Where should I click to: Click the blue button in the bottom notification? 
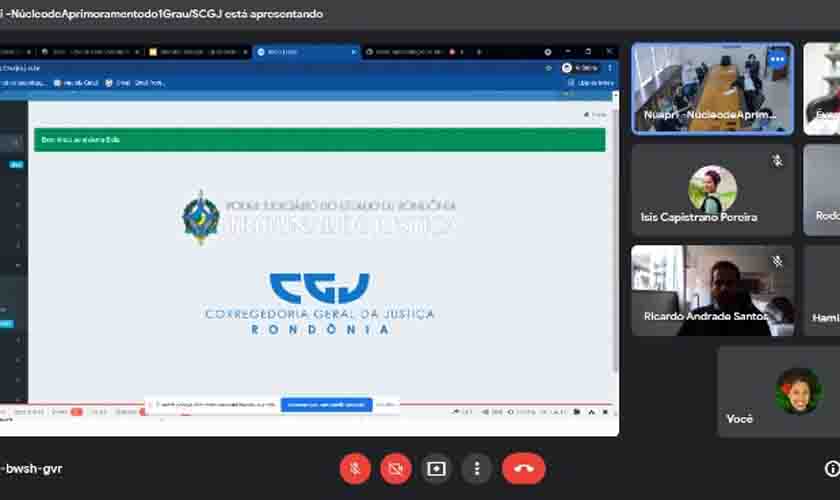[x=326, y=405]
